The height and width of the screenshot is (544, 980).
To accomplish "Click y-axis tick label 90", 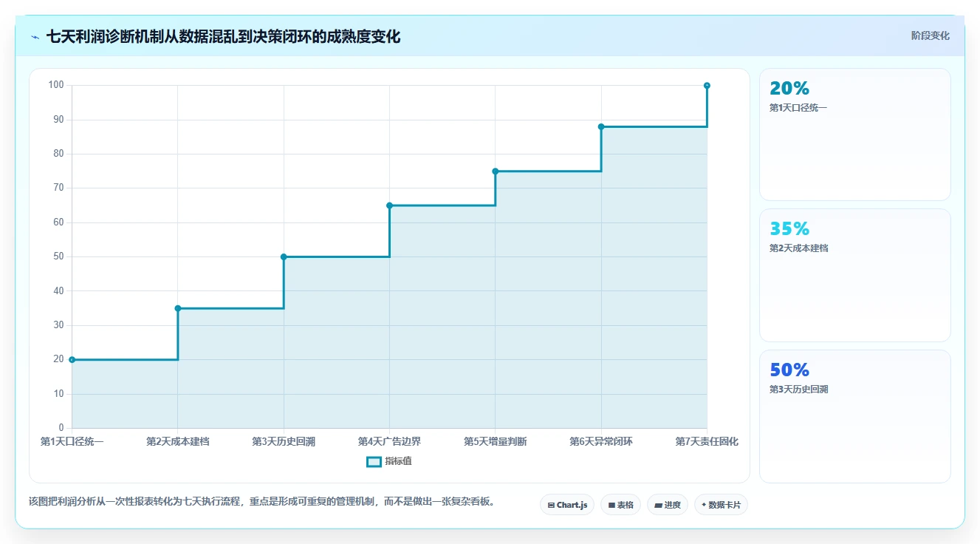I will 59,120.
